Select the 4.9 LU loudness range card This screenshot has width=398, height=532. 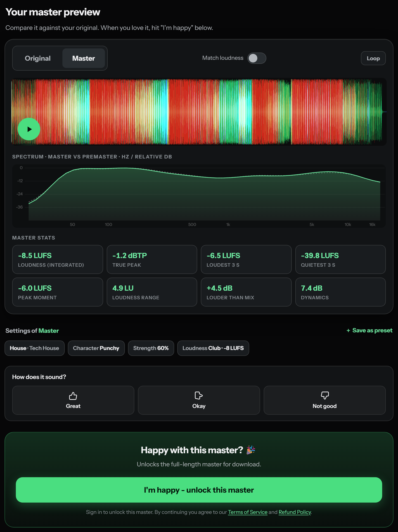click(x=152, y=292)
